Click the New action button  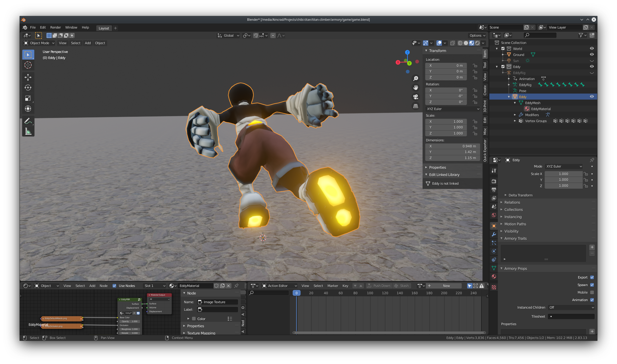[446, 286]
